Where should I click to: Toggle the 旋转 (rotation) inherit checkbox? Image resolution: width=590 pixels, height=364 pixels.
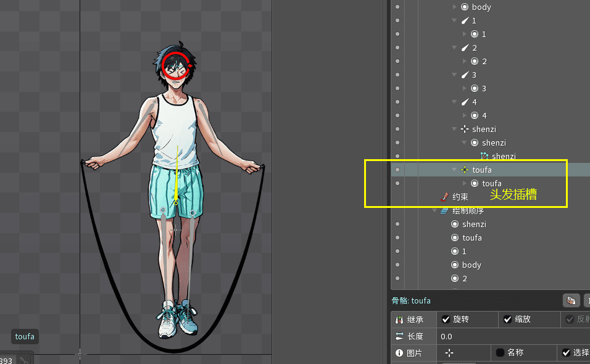[x=446, y=320]
